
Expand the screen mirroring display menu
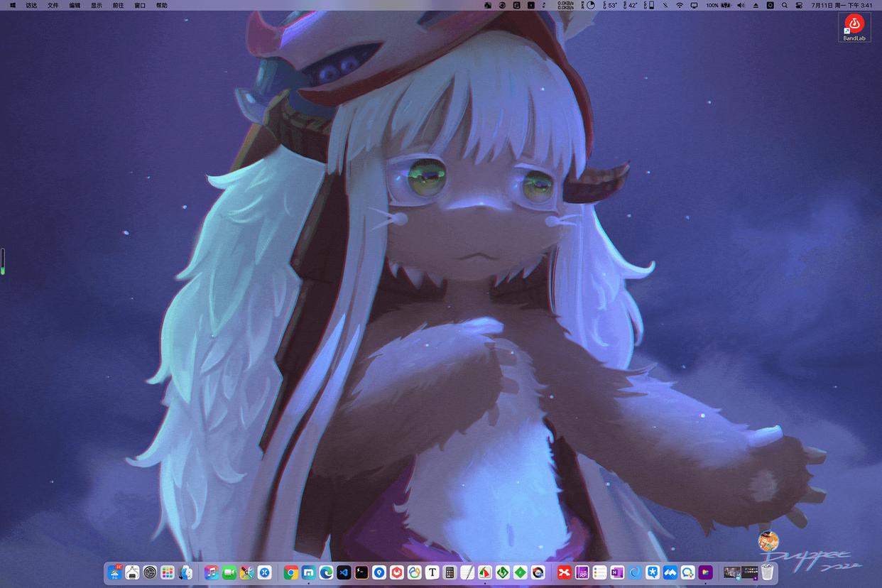coord(694,5)
